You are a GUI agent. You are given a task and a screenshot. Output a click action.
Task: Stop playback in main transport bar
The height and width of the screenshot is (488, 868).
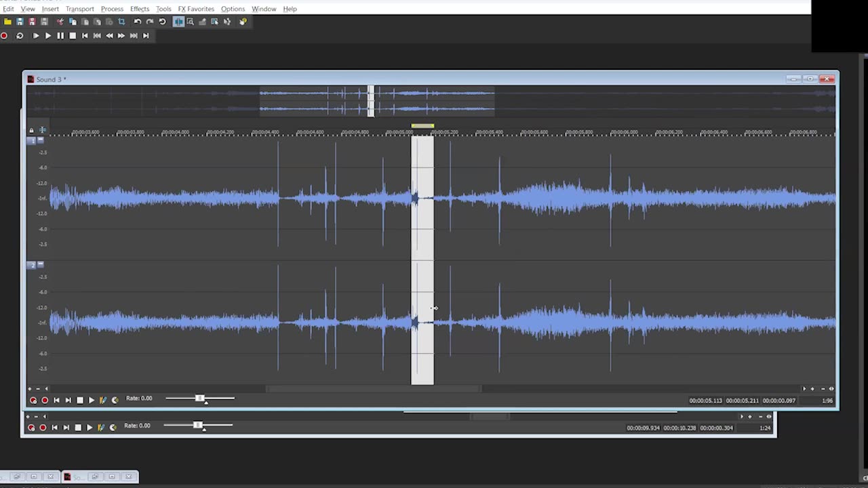point(73,36)
